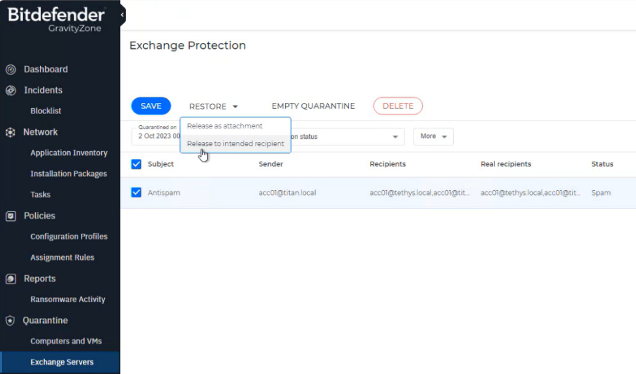Expand the More filters dropdown
Viewport: 636px width, 374px height.
click(433, 136)
